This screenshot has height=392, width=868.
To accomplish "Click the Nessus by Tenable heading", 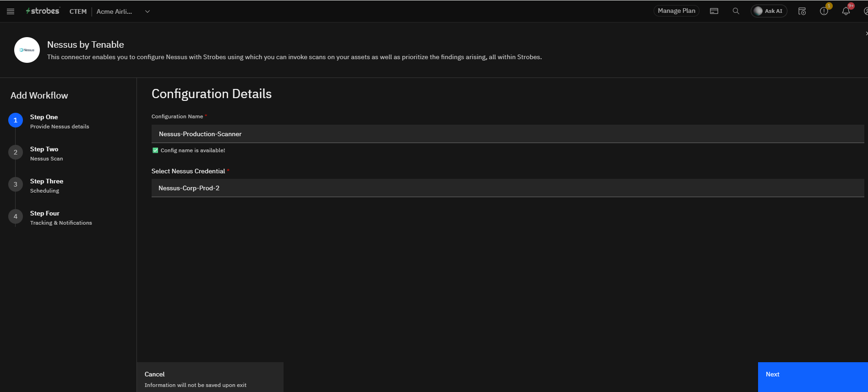I will tap(86, 44).
